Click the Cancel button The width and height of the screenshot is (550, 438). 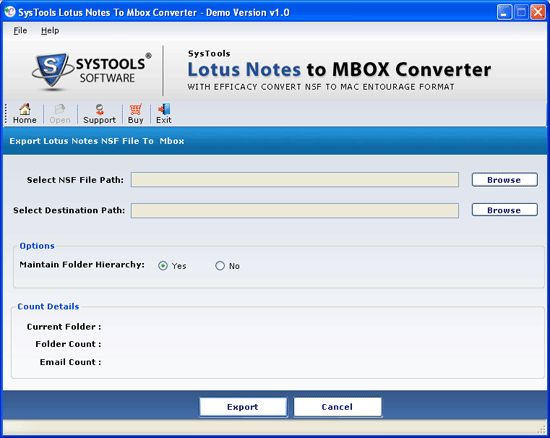[337, 407]
